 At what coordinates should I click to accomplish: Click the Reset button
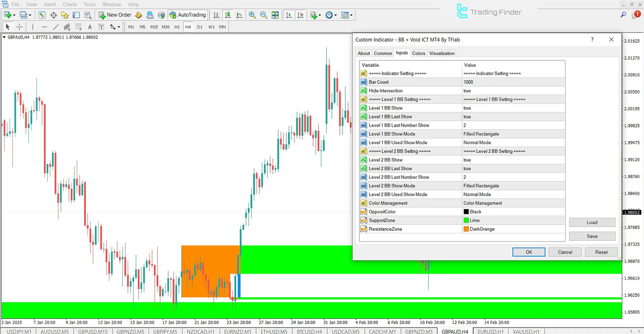click(x=601, y=252)
